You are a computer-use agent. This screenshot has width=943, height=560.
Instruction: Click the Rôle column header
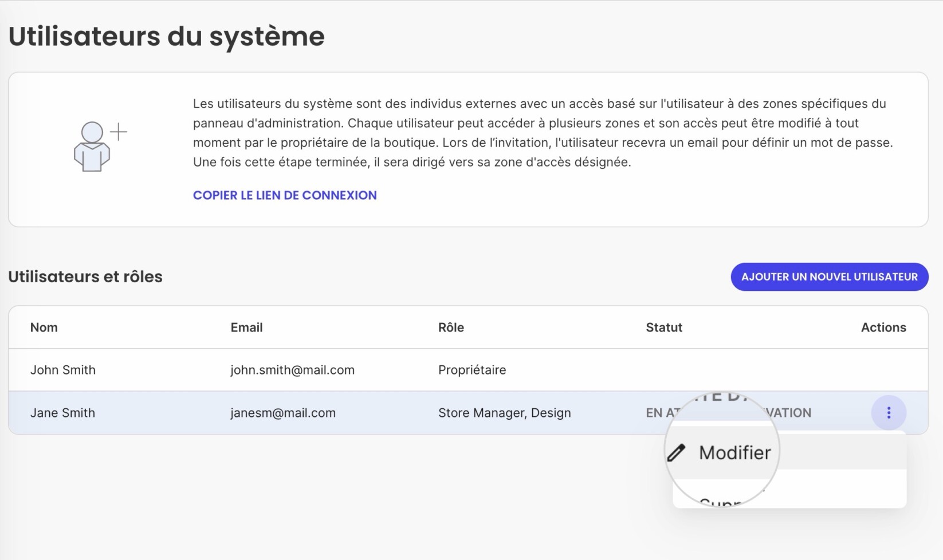[451, 328]
